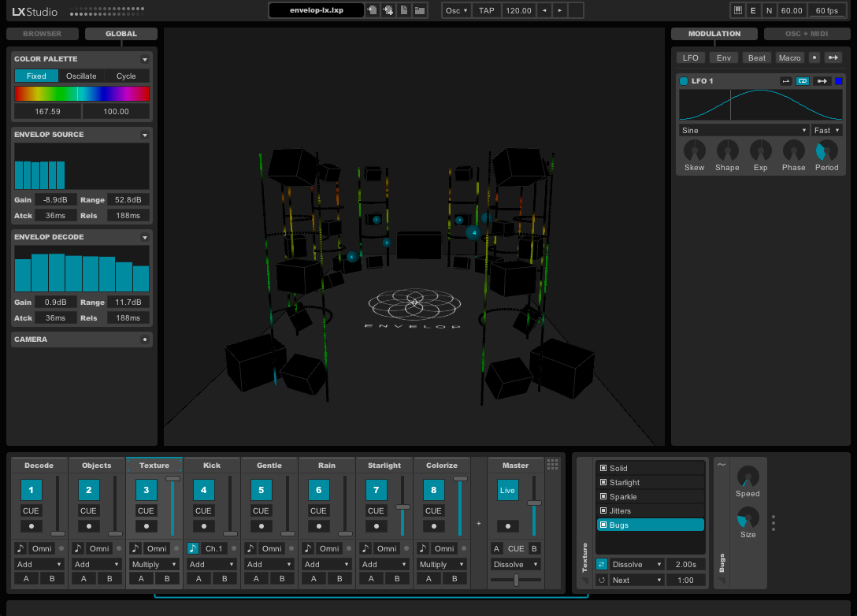Click the Phase knob in LFO 1

794,150
